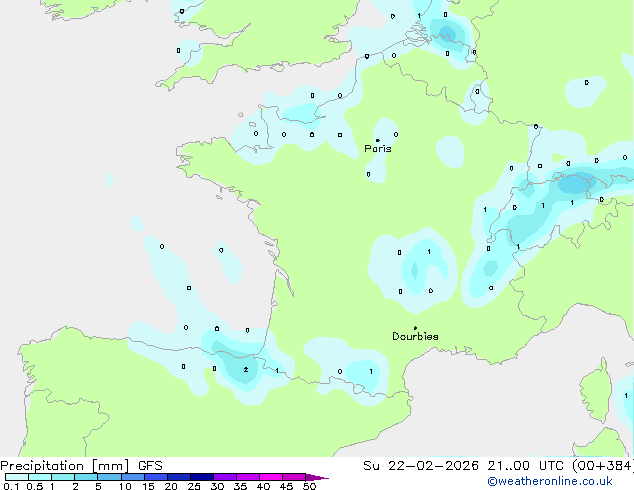Pick the magenta swatch between 40 and 45
The width and height of the screenshot is (634, 490).
[271, 477]
